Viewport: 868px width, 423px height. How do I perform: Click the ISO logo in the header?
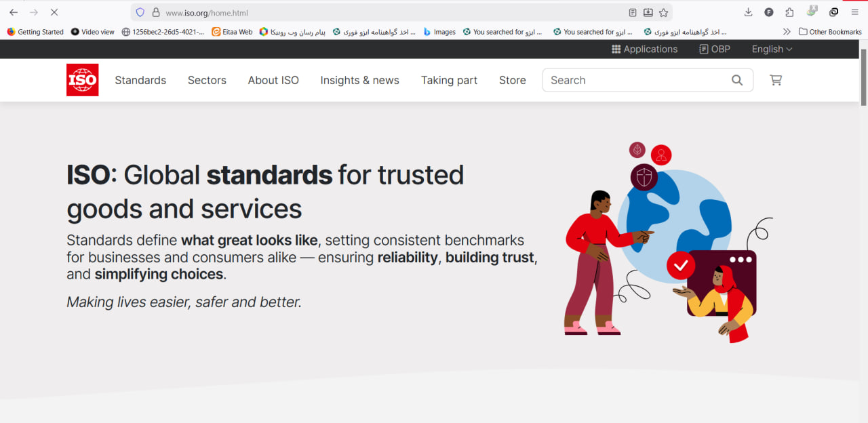[82, 80]
